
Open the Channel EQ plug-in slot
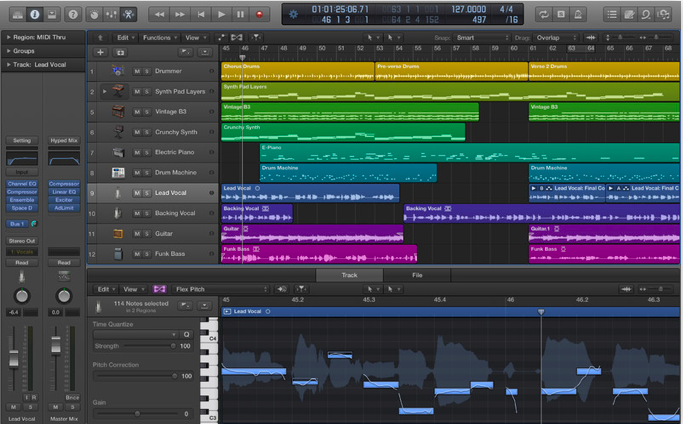(x=22, y=184)
